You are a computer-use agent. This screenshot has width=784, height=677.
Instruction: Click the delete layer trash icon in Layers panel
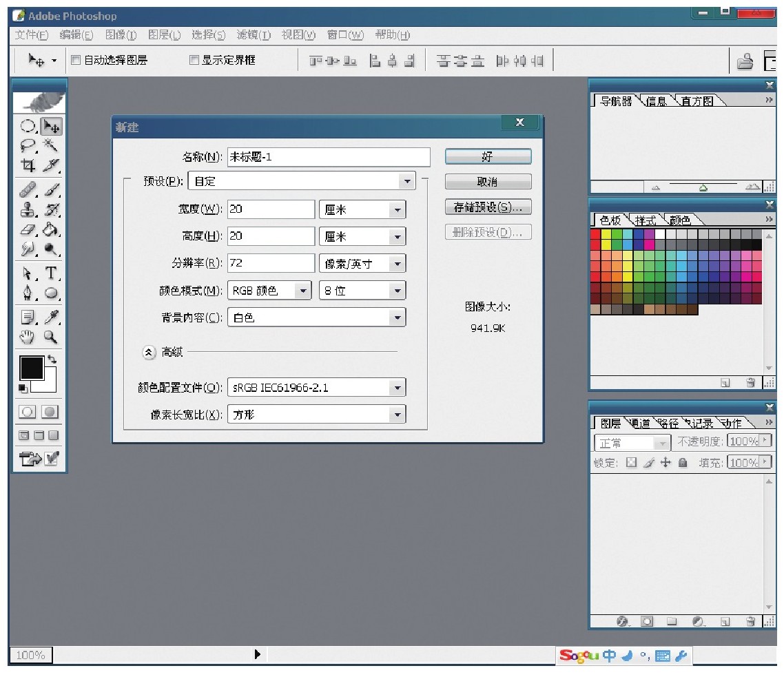tap(750, 621)
